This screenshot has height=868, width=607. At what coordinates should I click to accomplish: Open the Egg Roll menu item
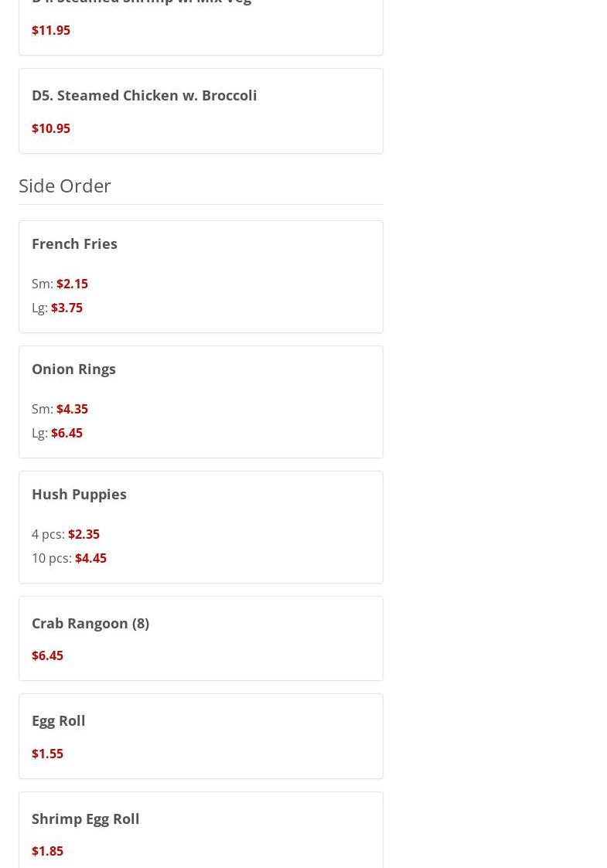[59, 720]
